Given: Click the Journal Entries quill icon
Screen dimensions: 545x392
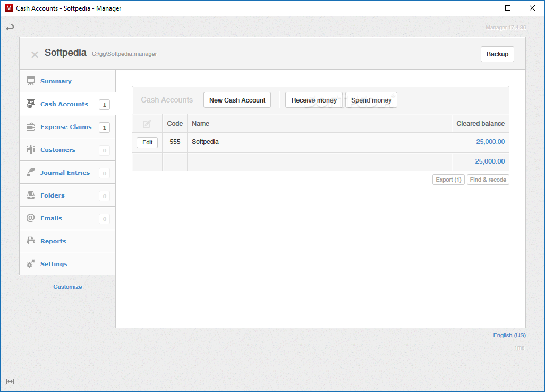Looking at the screenshot, I should [x=31, y=173].
